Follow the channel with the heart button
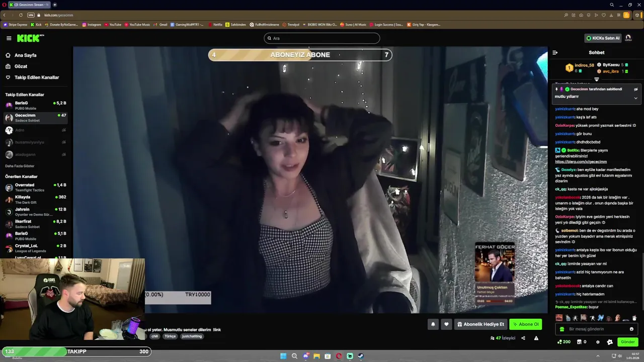The height and width of the screenshot is (362, 644). click(446, 324)
